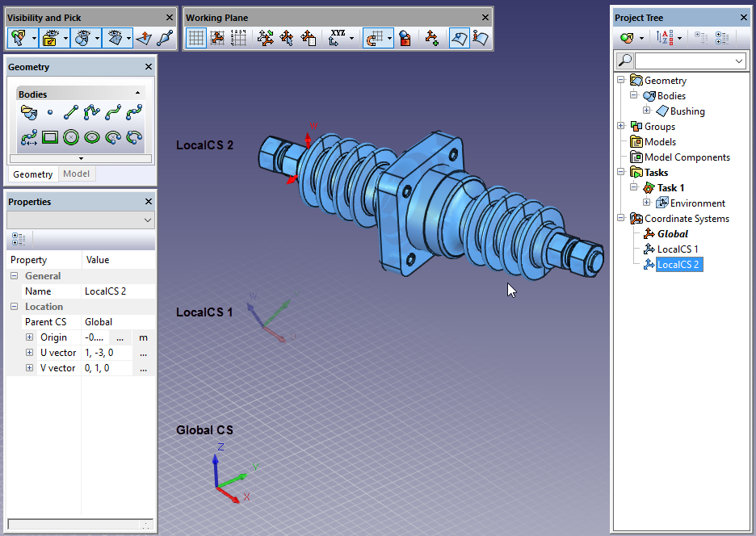Click the add coordinate system icon
This screenshot has width=756, height=536.
pos(431,37)
